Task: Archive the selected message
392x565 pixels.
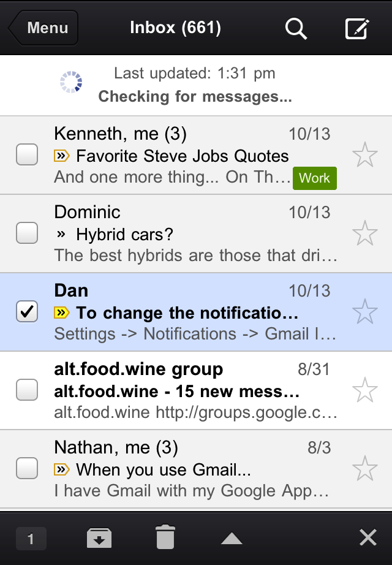Action: pyautogui.click(x=99, y=539)
